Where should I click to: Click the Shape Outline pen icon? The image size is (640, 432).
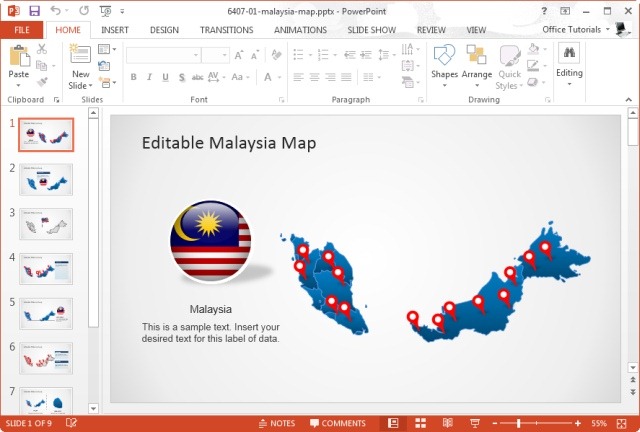[533, 65]
